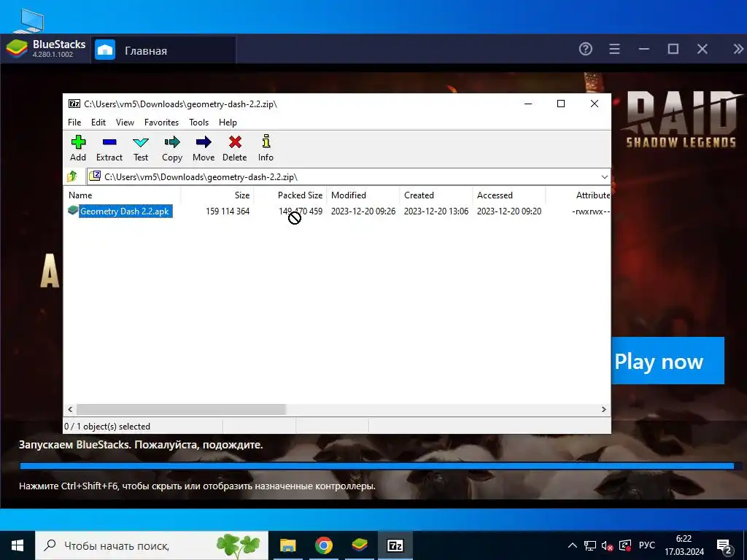Go up one folder level in 7-Zip
Screen dimensions: 747x560
pos(72,176)
